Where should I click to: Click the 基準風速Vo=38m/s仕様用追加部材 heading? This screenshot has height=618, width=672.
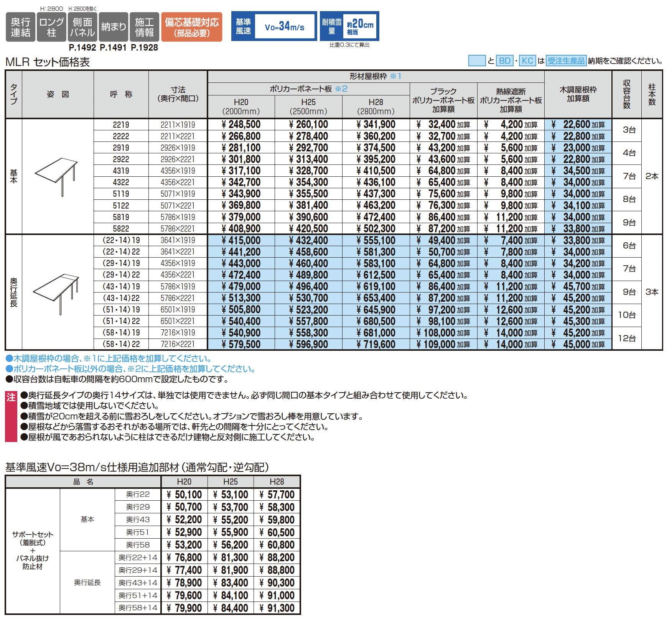137,467
